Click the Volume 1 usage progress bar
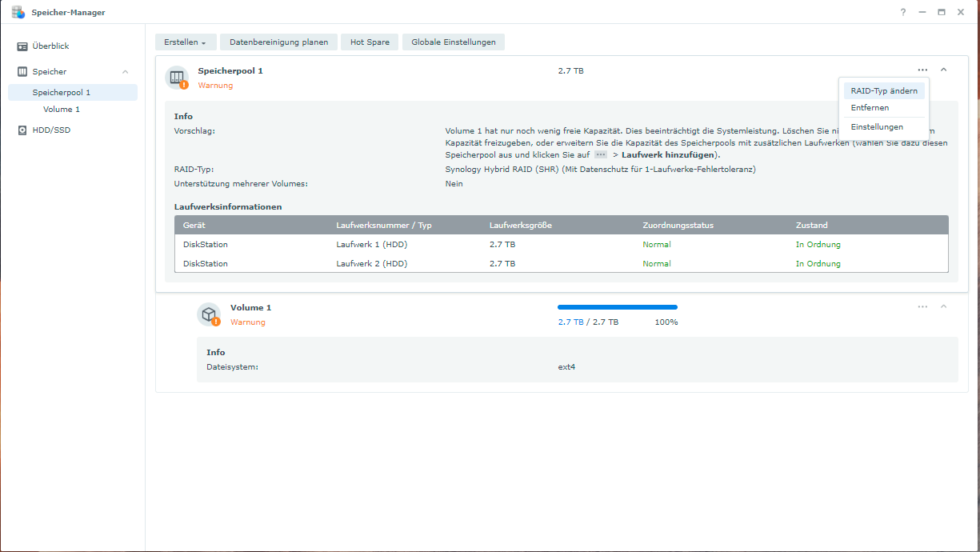This screenshot has height=552, width=980. [x=618, y=307]
